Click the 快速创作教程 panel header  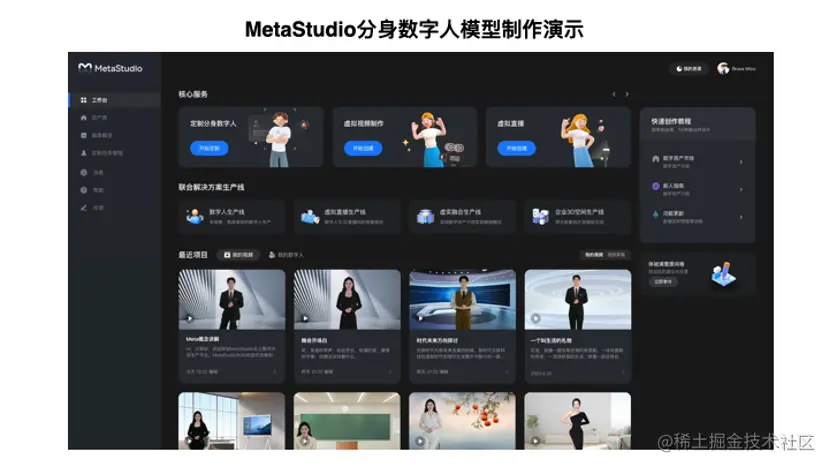click(697, 124)
